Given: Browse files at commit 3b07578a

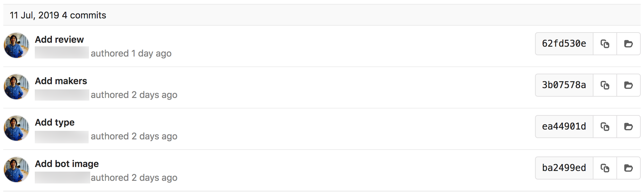Looking at the screenshot, I should (628, 85).
